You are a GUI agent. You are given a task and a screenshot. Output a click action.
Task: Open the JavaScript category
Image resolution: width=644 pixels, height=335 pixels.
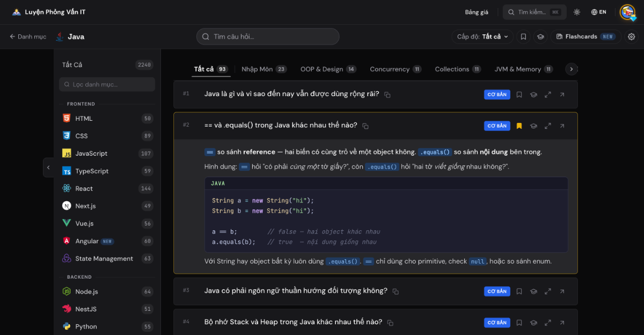click(107, 154)
